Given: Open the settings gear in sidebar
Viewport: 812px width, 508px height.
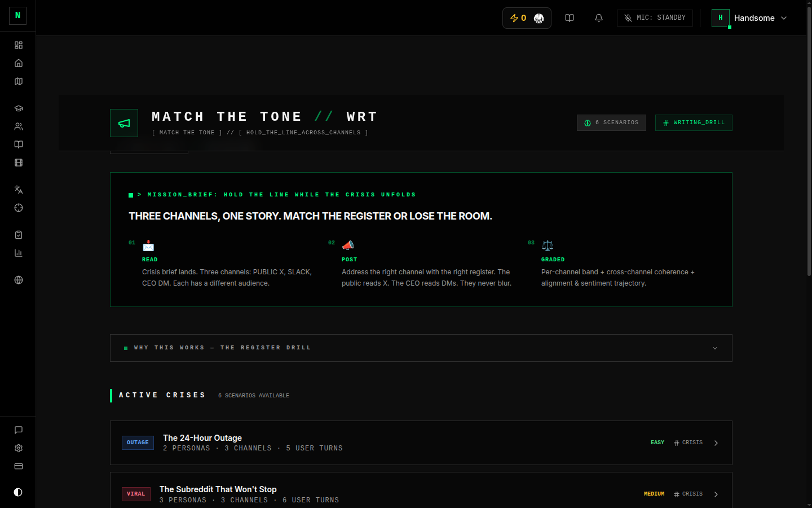Looking at the screenshot, I should 19,448.
